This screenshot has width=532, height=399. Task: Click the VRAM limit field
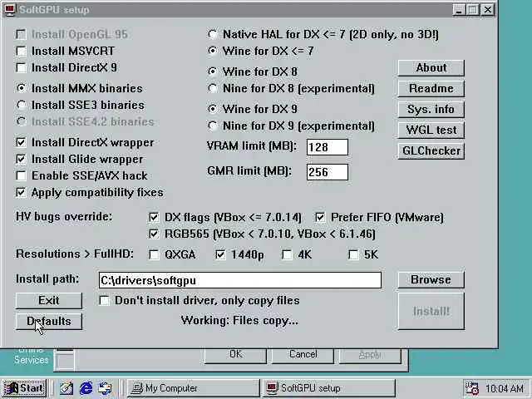(328, 147)
